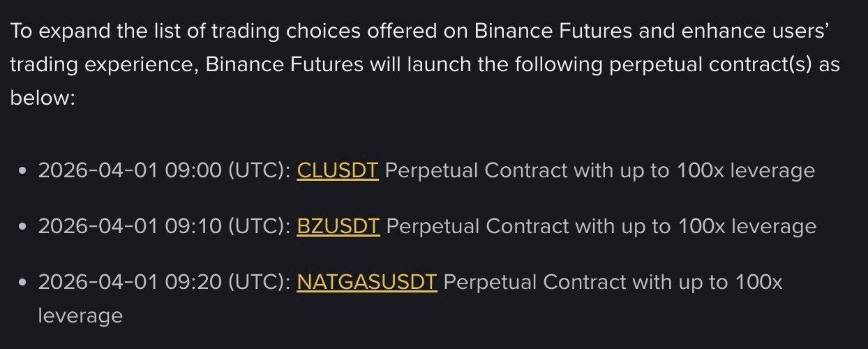The image size is (868, 349).
Task: Open the BZUSDT contract link
Action: point(338,226)
